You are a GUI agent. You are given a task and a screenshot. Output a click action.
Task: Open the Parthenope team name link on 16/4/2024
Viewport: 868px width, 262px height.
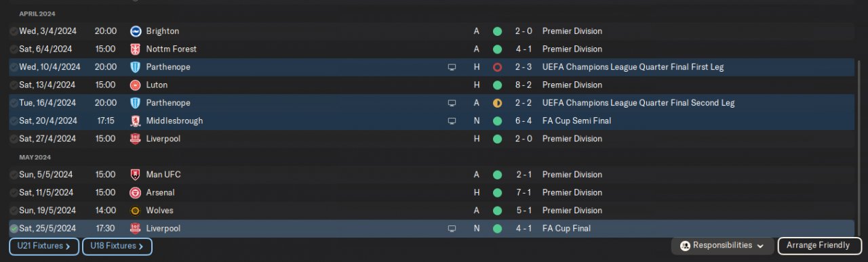tap(168, 103)
